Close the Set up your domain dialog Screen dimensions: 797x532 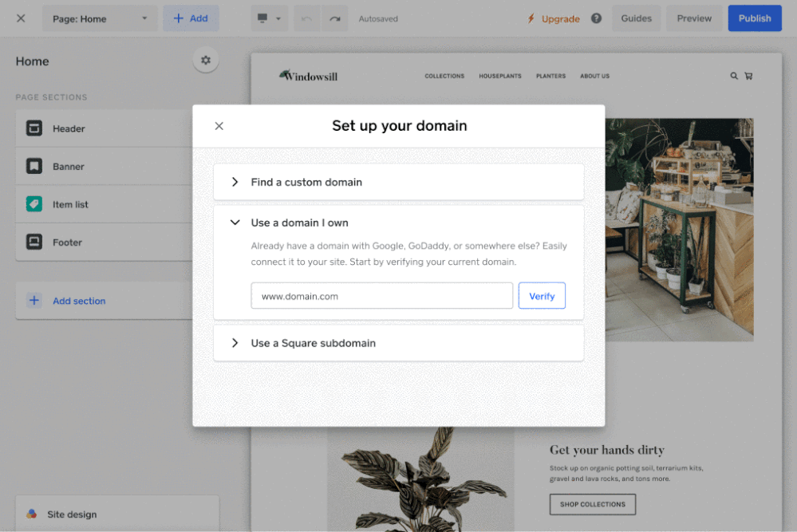coord(219,126)
